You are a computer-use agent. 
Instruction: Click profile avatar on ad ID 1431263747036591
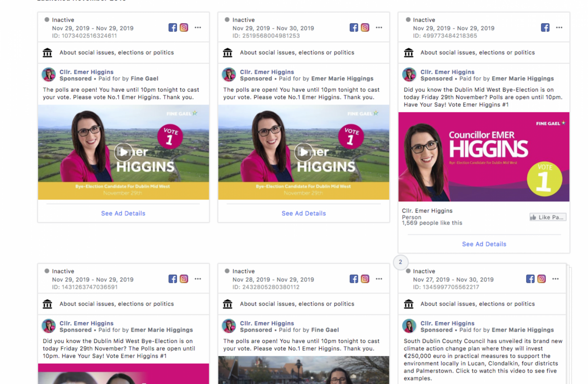[49, 326]
